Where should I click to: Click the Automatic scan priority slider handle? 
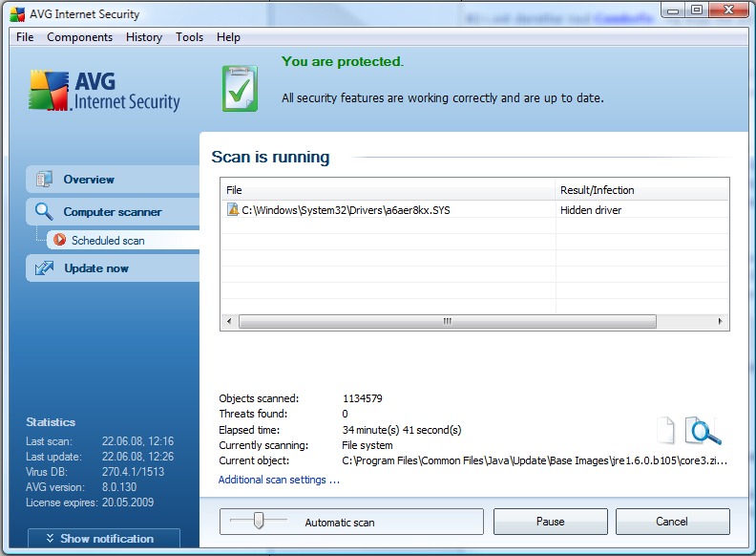[x=259, y=521]
